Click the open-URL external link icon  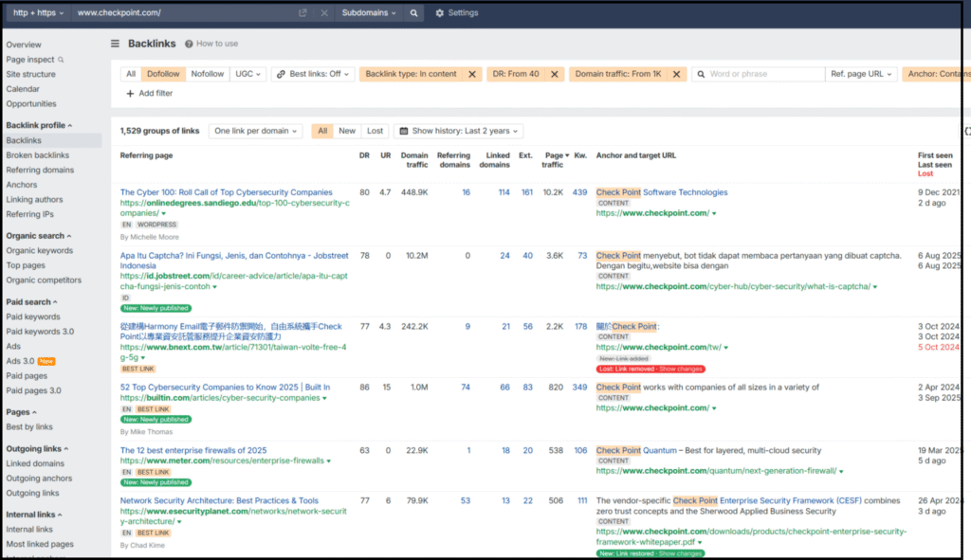[302, 13]
